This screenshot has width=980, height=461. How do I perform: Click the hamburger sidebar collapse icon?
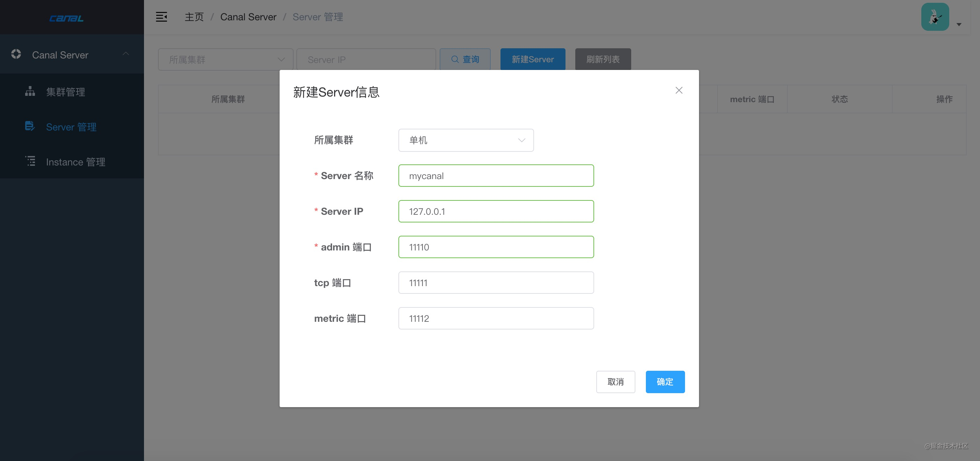(161, 17)
